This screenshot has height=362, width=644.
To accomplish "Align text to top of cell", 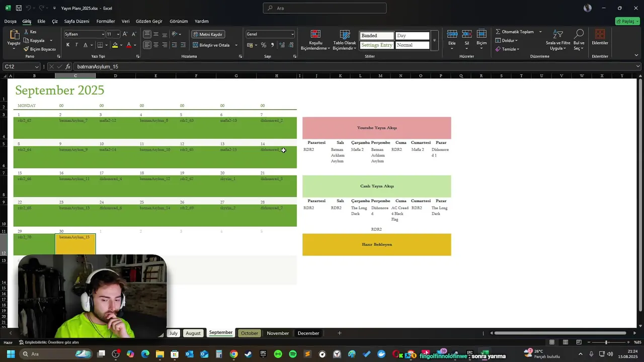I will pyautogui.click(x=147, y=34).
